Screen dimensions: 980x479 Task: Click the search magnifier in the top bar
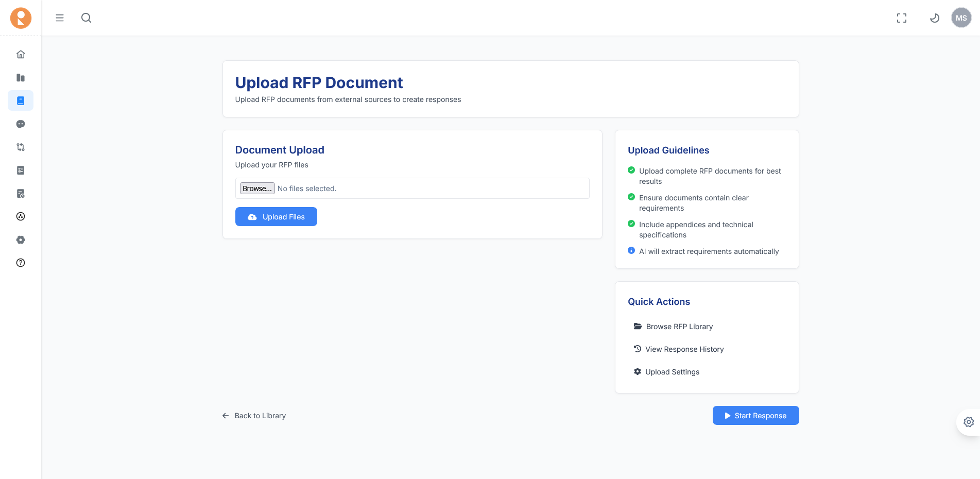point(86,18)
